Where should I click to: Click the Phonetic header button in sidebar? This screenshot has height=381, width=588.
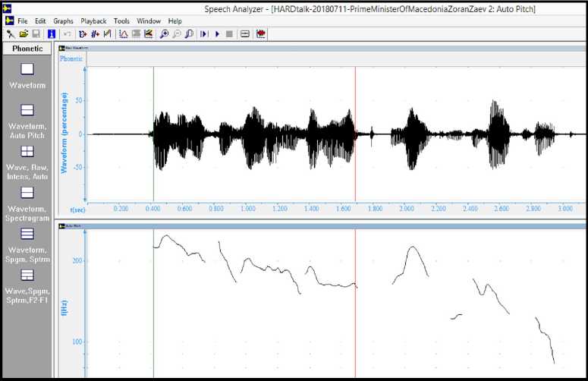pos(27,49)
